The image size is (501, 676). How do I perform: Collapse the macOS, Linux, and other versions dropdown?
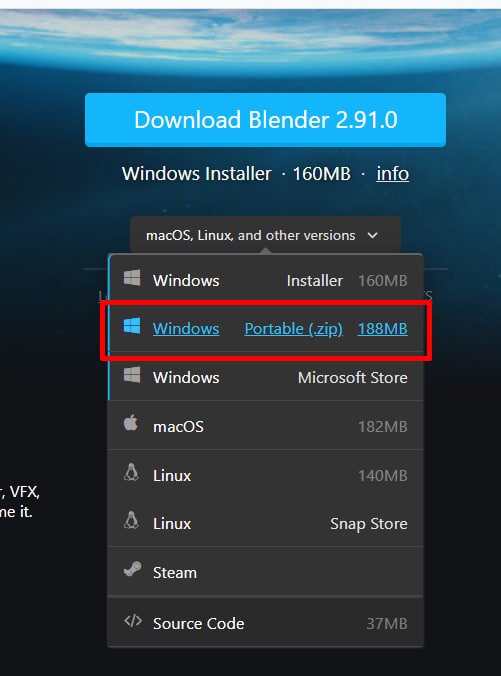coord(265,235)
